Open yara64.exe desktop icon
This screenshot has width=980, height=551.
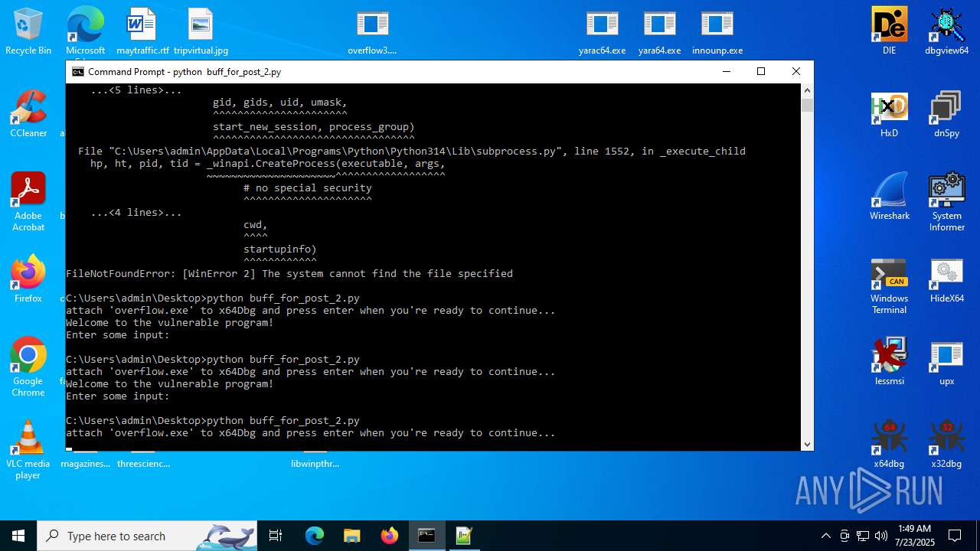tap(659, 31)
